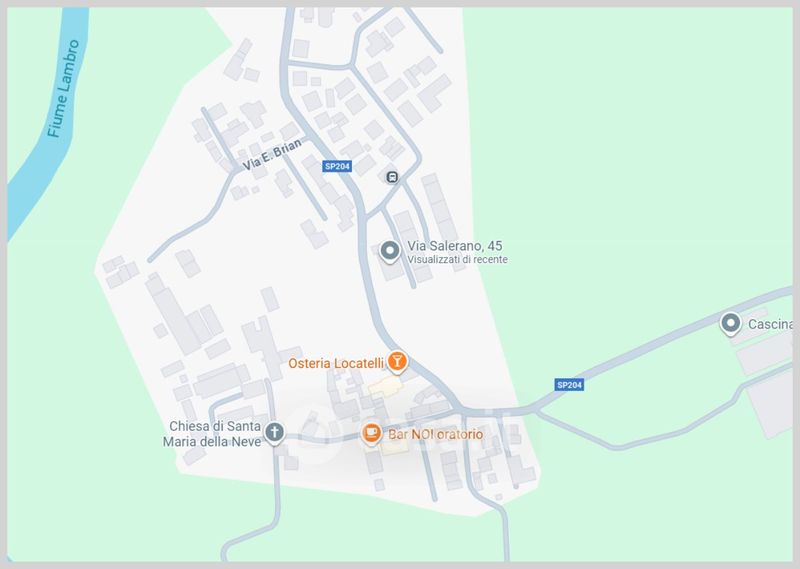This screenshot has height=569, width=800.
Task: Select the Bar NOI oratorio cafe icon
Action: pos(371,433)
